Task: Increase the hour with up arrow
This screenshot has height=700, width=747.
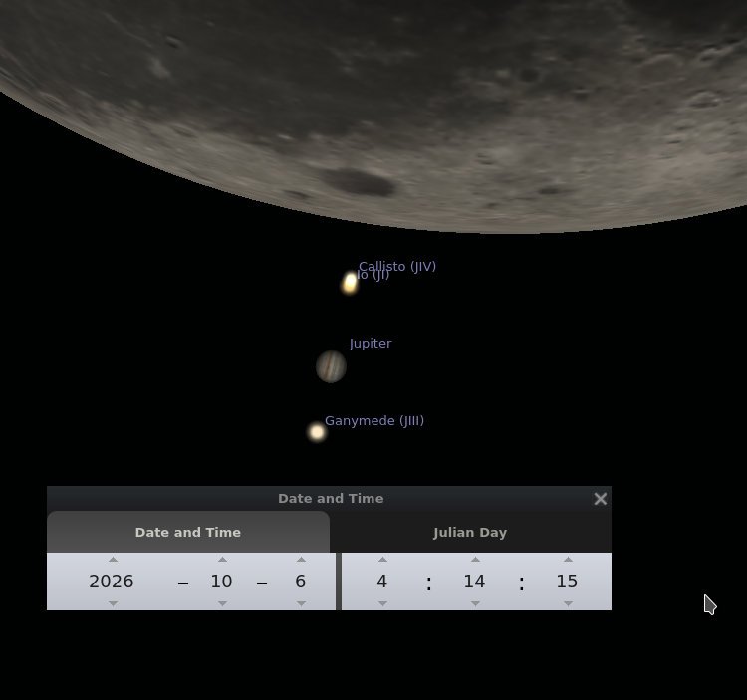Action: tap(382, 559)
